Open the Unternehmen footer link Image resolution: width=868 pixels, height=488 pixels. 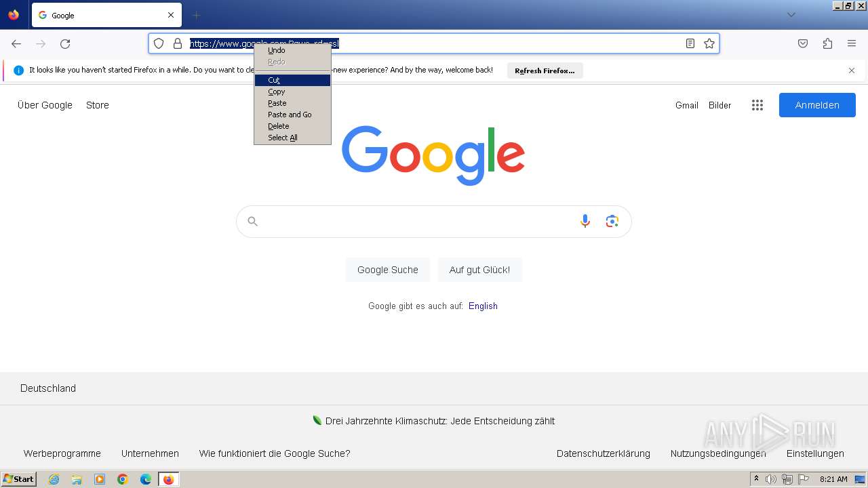[150, 453]
